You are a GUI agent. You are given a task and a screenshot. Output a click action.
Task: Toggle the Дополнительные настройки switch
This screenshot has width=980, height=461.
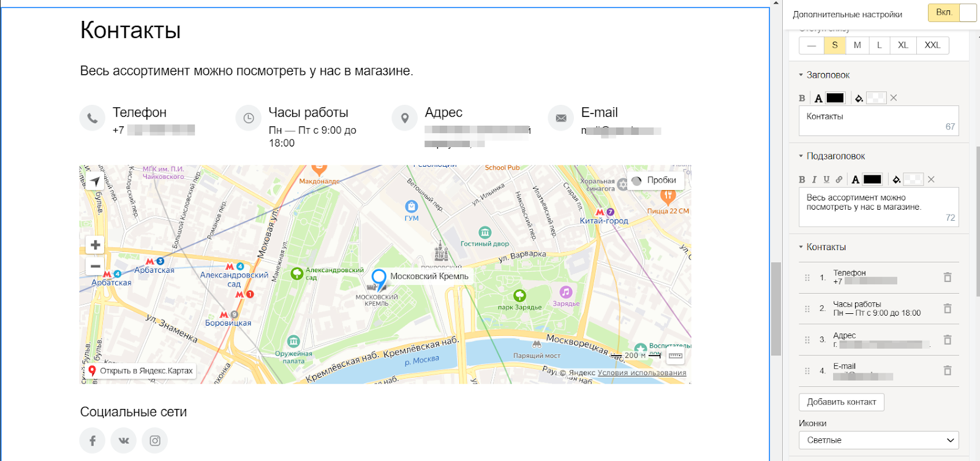click(x=952, y=13)
